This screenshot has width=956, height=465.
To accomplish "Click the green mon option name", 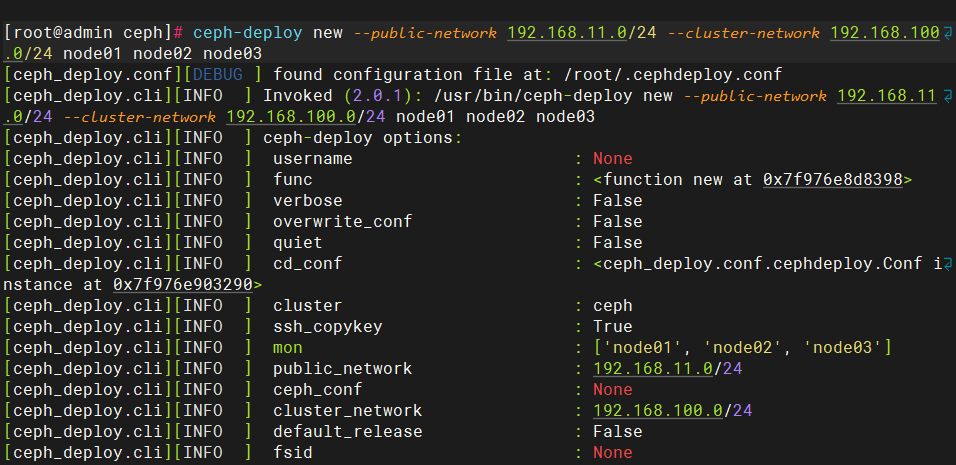I will (288, 347).
